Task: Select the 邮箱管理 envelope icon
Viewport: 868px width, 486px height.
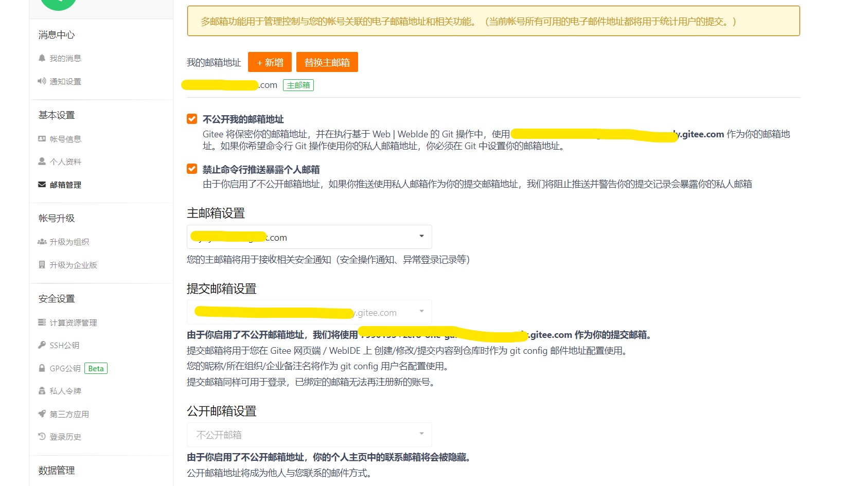Action: coord(42,185)
